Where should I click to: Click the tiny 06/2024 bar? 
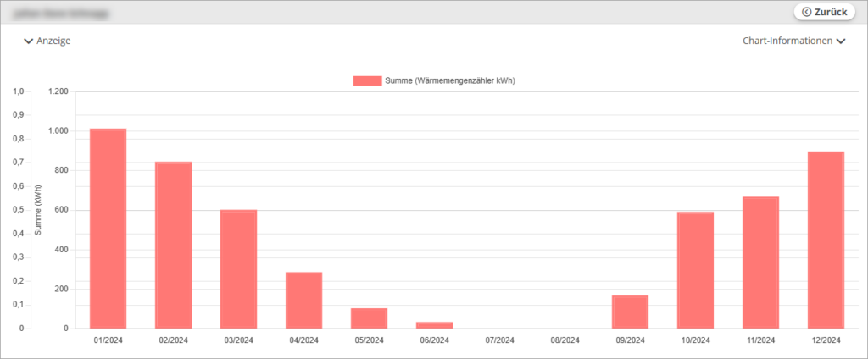(434, 325)
